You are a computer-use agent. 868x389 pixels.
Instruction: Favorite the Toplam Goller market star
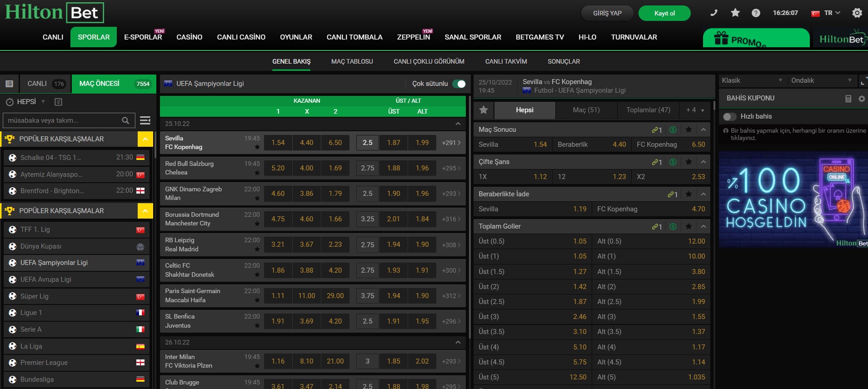pos(689,226)
